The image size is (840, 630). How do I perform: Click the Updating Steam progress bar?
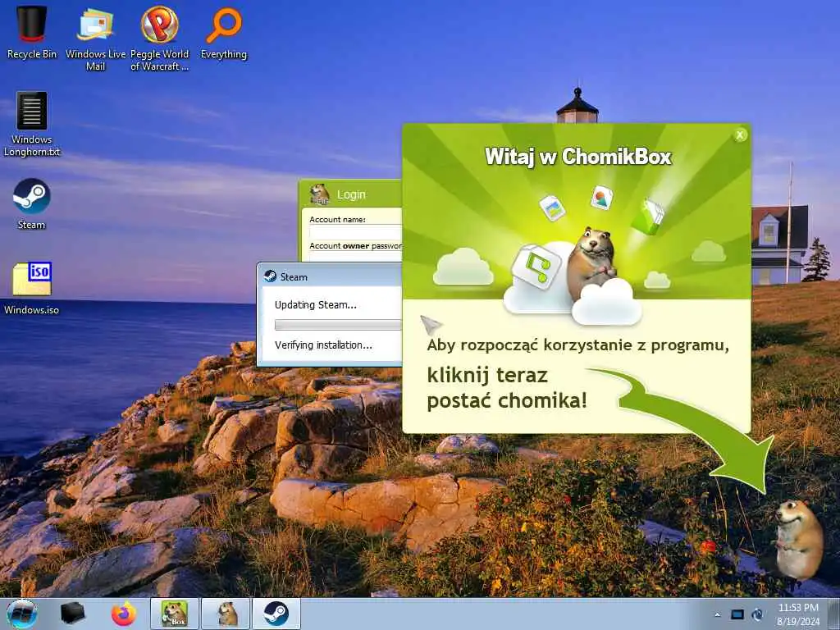pos(337,325)
